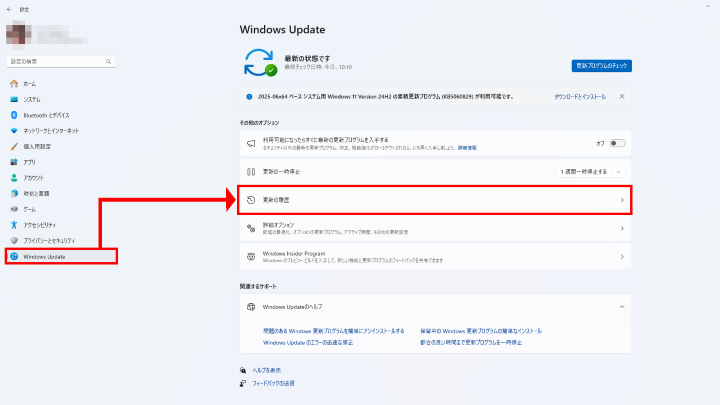Click the dropdown arrow next to 1週間一時停止する
Image resolution: width=720 pixels, height=405 pixels.
pos(619,172)
